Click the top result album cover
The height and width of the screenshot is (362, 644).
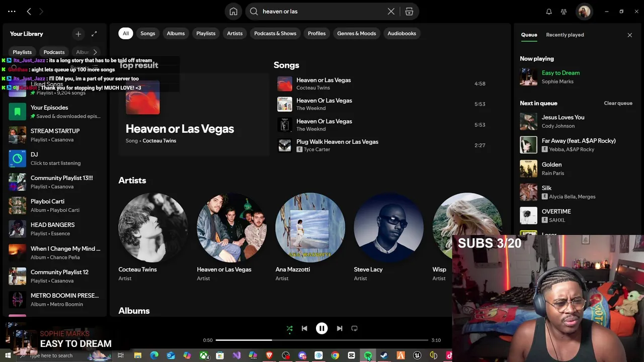pyautogui.click(x=142, y=98)
